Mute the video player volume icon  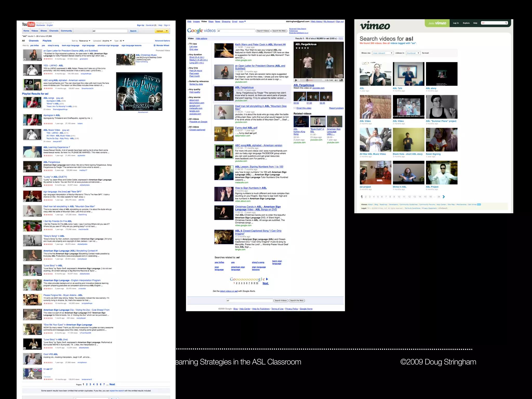(x=336, y=80)
